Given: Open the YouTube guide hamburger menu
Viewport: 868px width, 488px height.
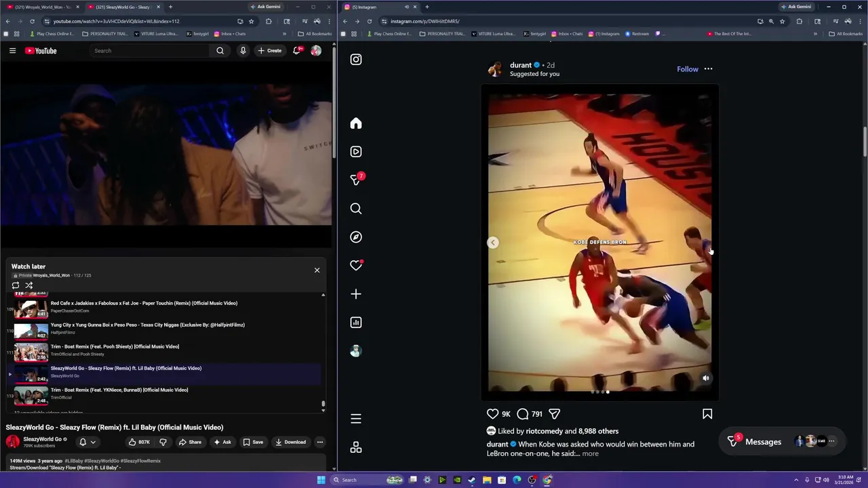Looking at the screenshot, I should (x=12, y=51).
